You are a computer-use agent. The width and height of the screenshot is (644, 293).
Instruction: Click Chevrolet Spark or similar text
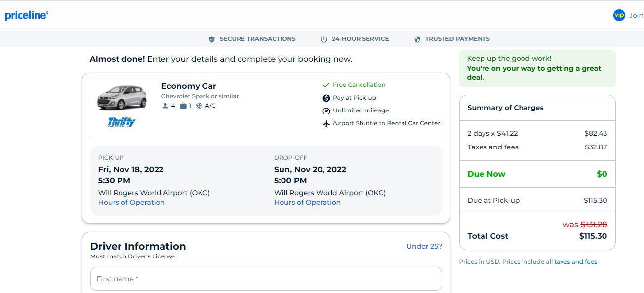click(200, 96)
